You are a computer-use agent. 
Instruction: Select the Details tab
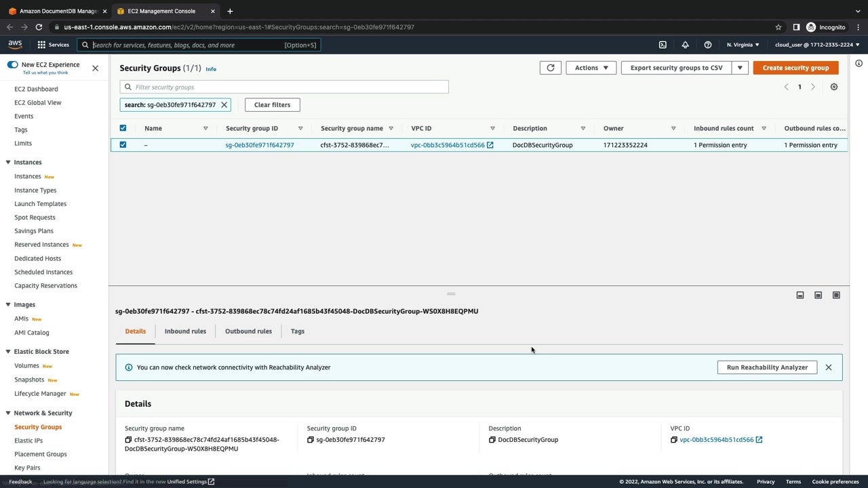[x=135, y=331]
